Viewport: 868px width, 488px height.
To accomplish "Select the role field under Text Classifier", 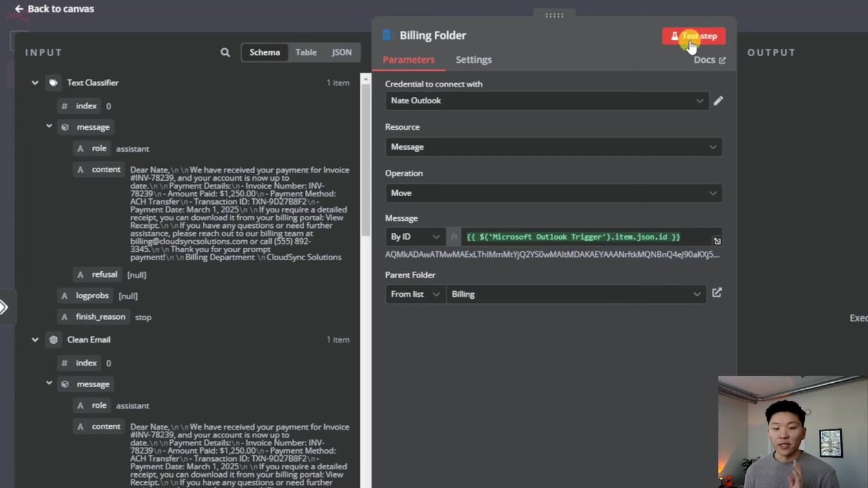I will click(x=92, y=148).
